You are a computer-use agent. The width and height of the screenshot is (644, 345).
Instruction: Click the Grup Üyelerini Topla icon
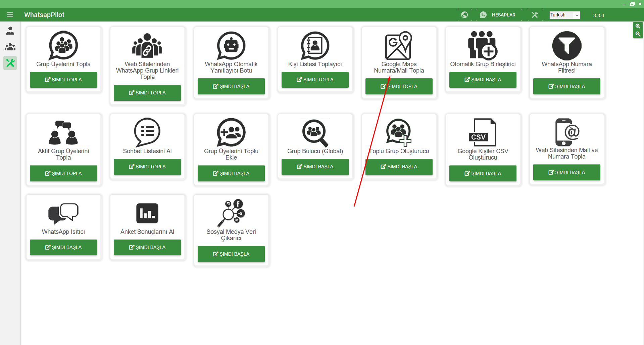point(63,45)
